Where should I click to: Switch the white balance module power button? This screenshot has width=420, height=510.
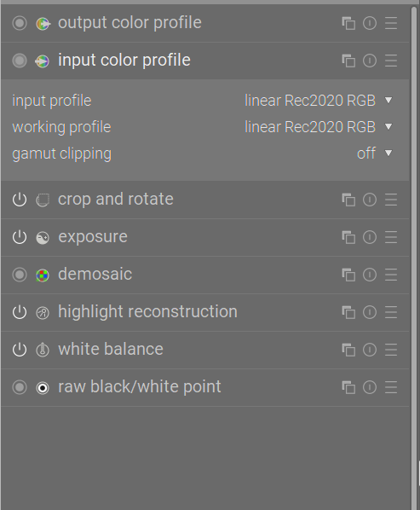click(20, 350)
